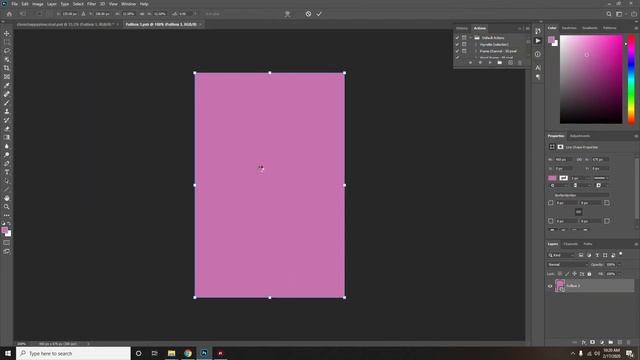Image resolution: width=640 pixels, height=360 pixels.
Task: Switch to the Swatches tab
Action: (x=569, y=28)
